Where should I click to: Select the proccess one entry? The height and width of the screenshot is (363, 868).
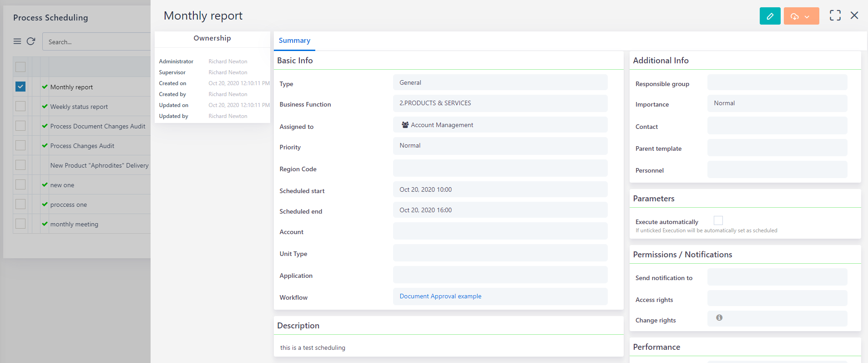point(69,205)
